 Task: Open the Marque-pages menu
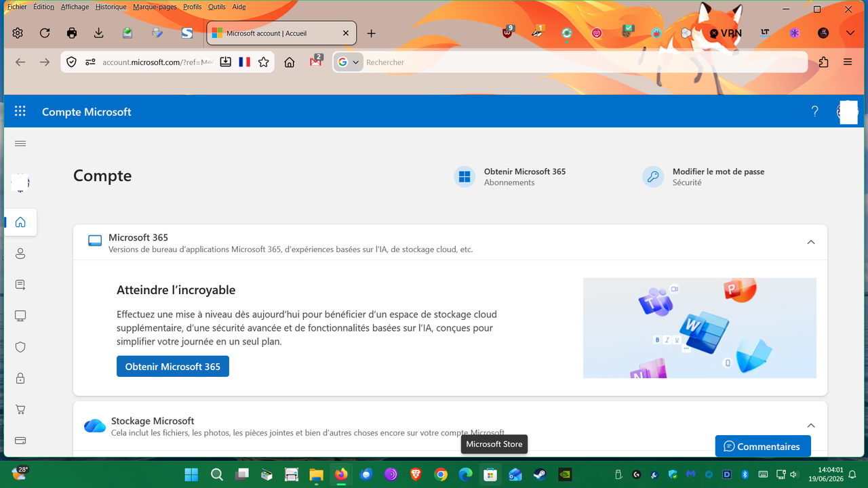155,7
